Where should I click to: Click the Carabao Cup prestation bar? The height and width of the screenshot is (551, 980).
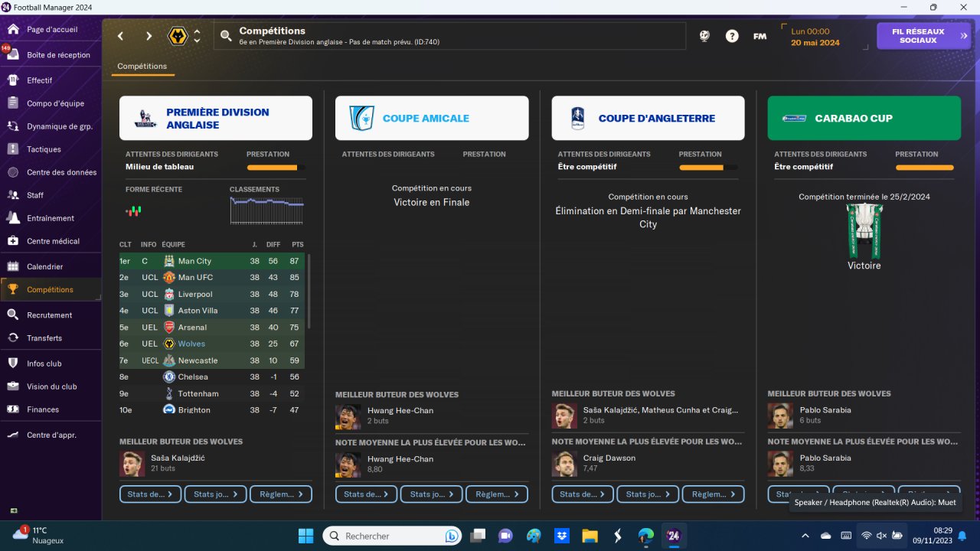925,168
